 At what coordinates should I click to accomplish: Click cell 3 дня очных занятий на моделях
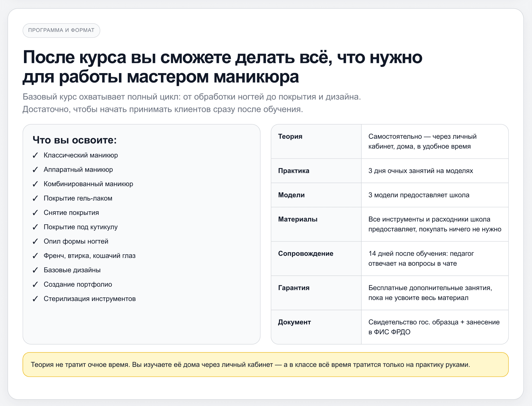coord(435,171)
